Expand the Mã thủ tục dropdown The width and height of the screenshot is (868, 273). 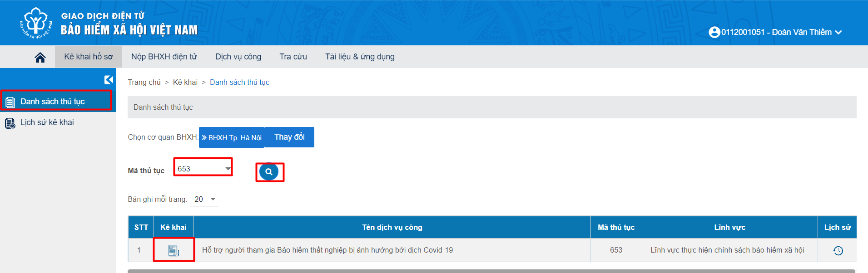(x=228, y=169)
